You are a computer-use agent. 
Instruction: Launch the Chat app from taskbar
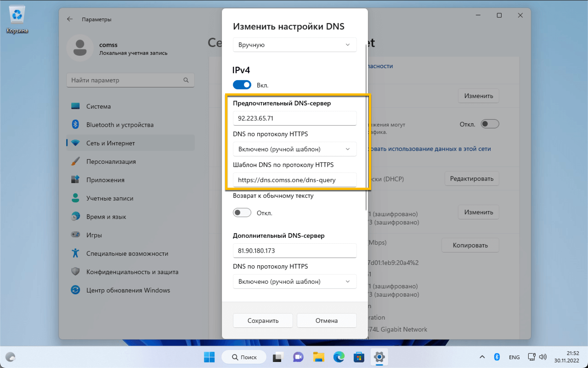click(x=298, y=357)
